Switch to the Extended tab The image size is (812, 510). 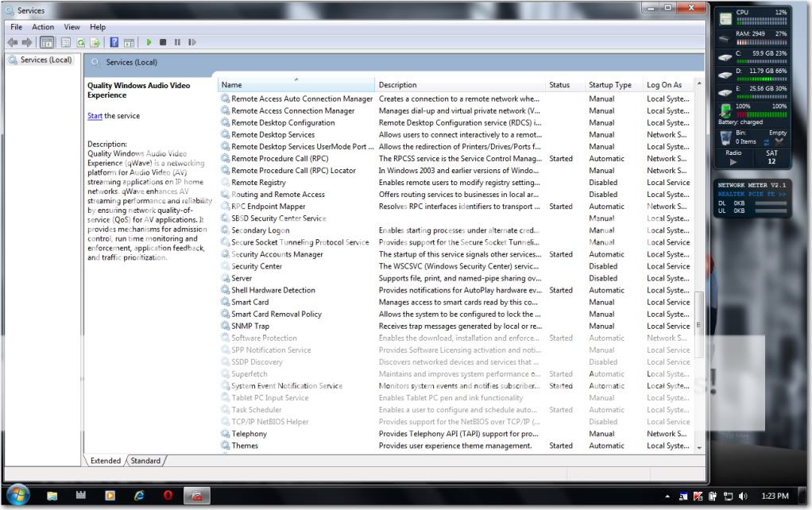click(105, 461)
